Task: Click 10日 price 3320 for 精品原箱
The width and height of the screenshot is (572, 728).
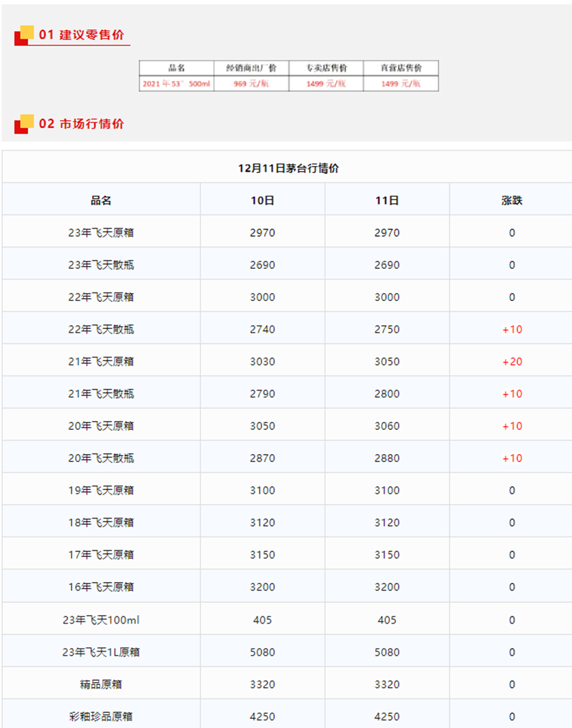Action: pos(262,684)
